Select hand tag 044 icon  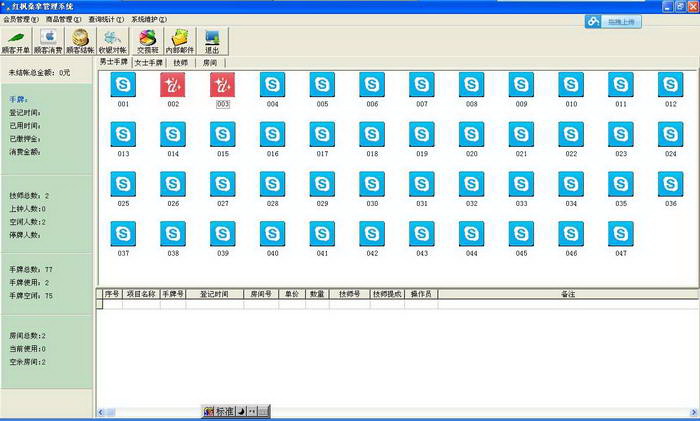[471, 233]
